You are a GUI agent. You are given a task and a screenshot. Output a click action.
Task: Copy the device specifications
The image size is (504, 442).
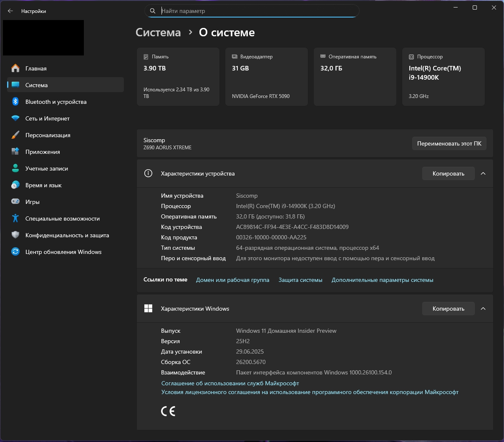pyautogui.click(x=448, y=173)
